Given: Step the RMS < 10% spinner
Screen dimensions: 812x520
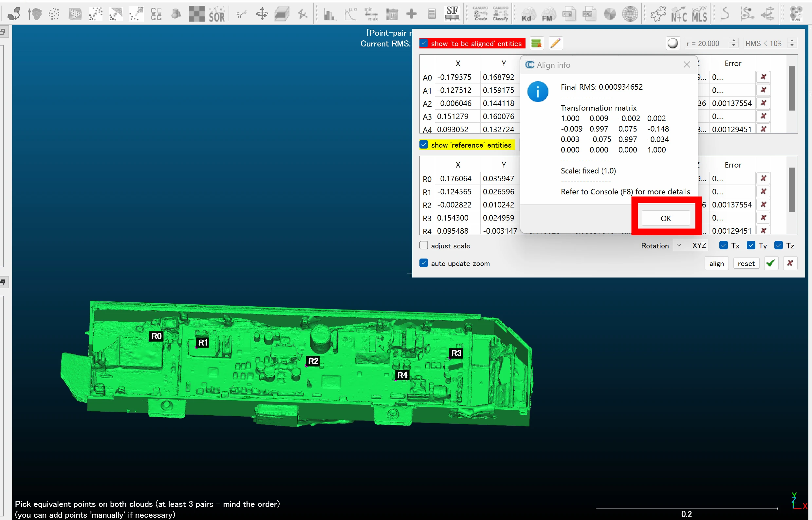Looking at the screenshot, I should coord(792,41).
